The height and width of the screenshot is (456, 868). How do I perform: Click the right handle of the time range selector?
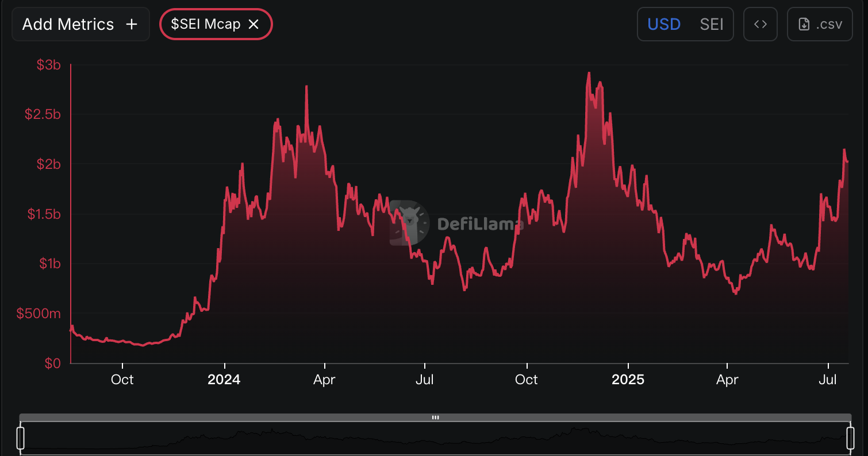coord(850,438)
